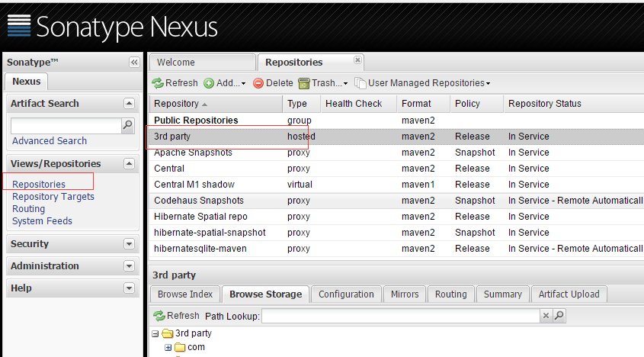
Task: Open the Routing link in sidebar
Action: coord(28,209)
